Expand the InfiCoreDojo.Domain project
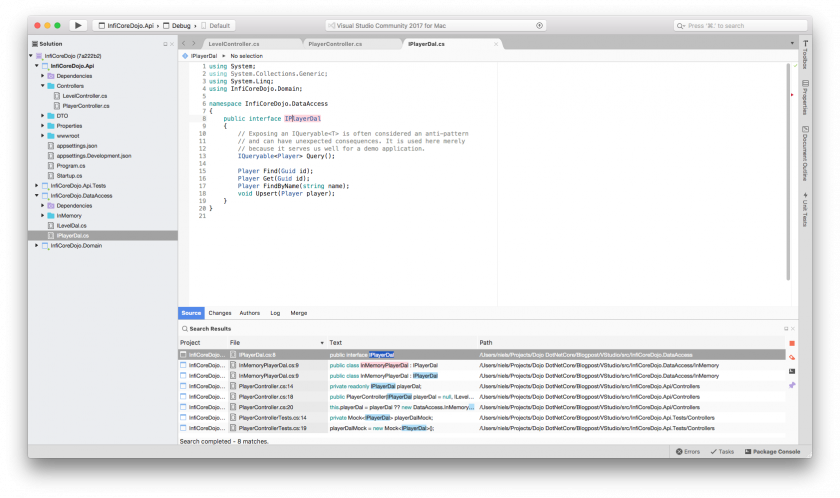Viewport: 840px width, 498px height. tap(36, 246)
